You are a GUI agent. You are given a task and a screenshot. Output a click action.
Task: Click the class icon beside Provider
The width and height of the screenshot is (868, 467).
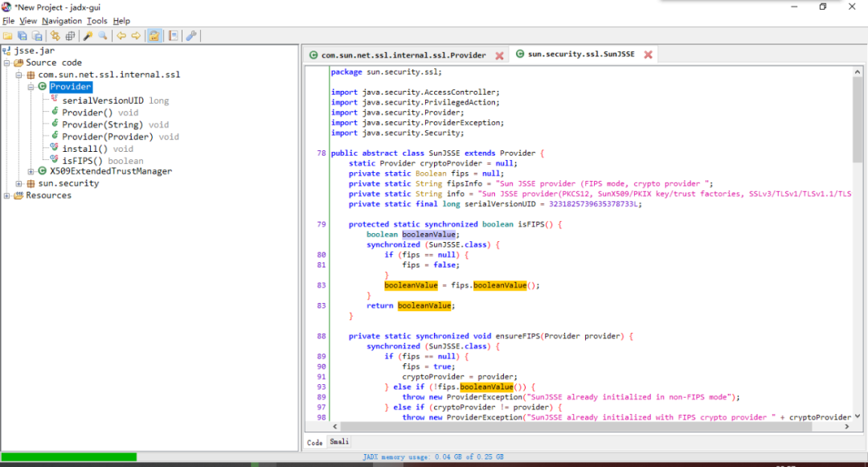point(42,87)
